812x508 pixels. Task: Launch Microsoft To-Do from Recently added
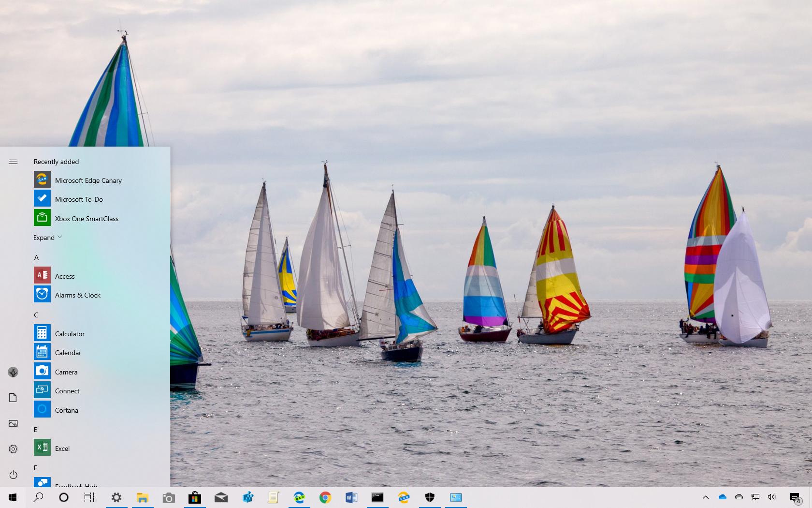[78, 199]
